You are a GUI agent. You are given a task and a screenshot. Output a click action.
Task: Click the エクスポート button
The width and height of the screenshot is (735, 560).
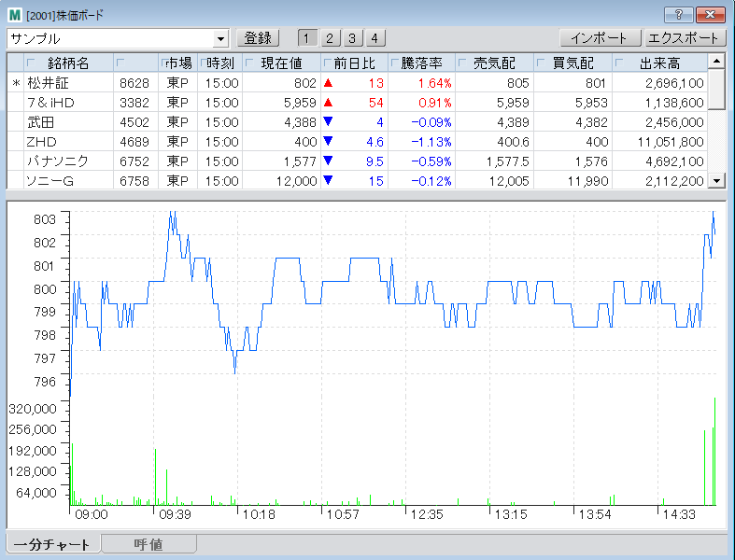coord(685,38)
